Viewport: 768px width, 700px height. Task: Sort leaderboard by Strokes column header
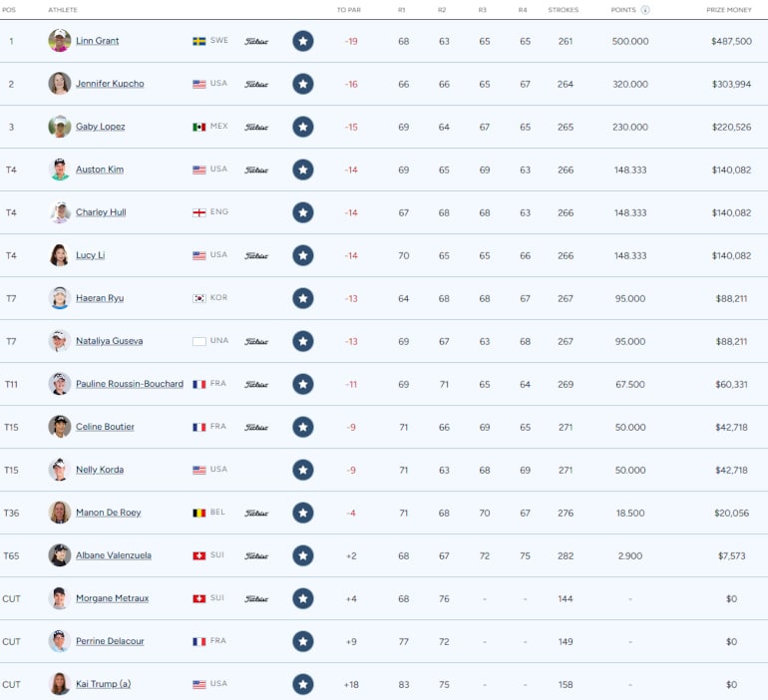[563, 10]
